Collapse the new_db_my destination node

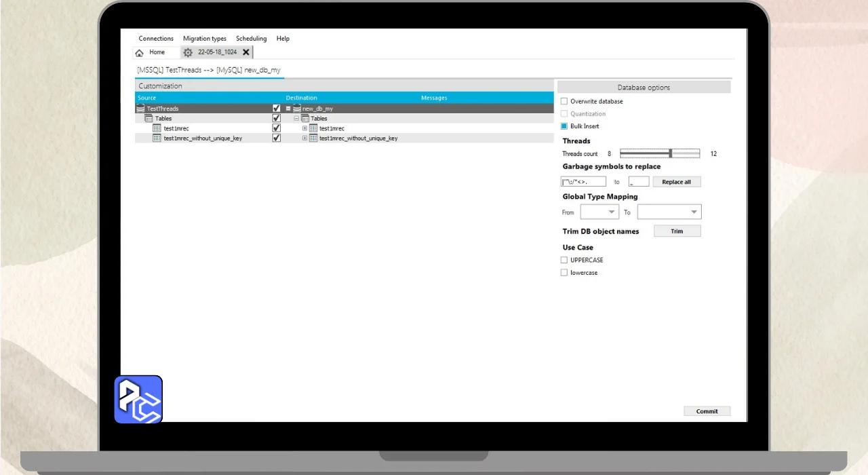click(x=288, y=109)
